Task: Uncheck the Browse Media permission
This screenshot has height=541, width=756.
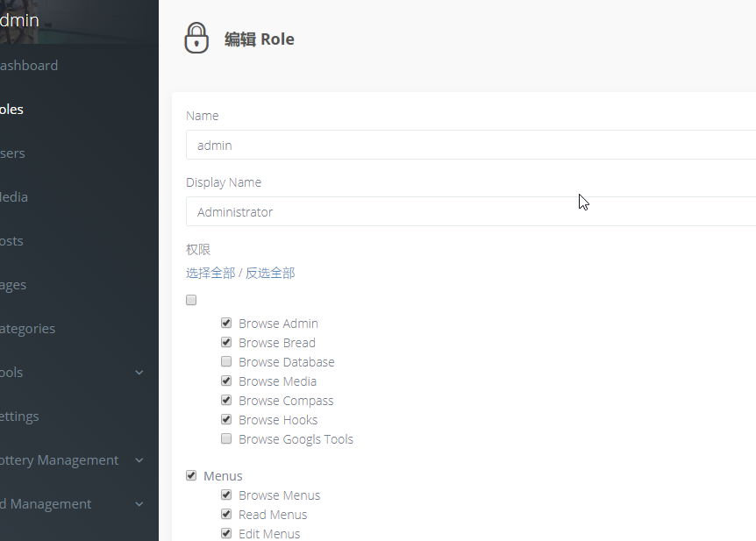Action: [226, 381]
